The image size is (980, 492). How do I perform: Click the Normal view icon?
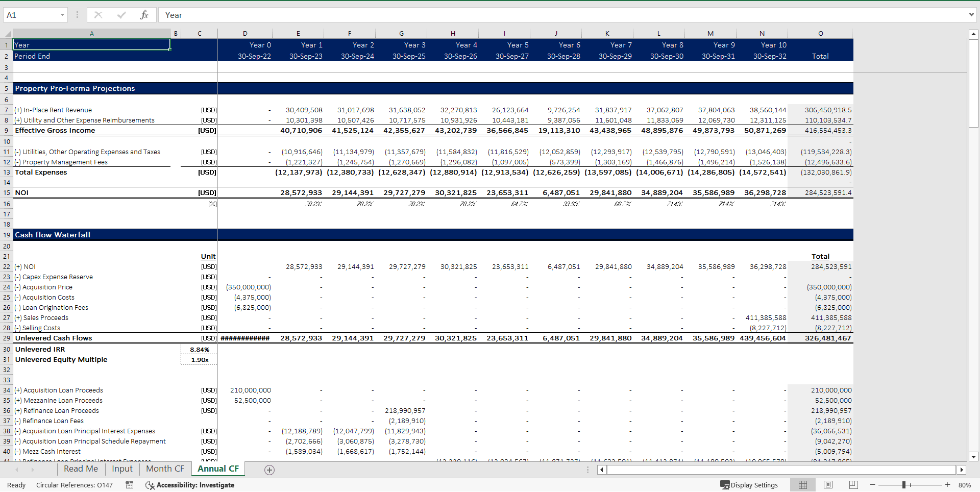tap(802, 485)
